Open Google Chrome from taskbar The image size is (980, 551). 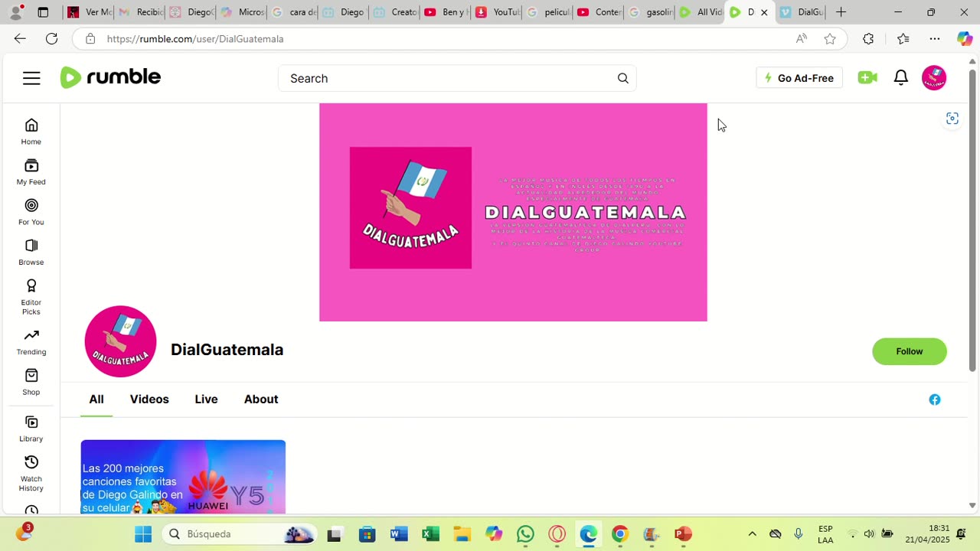(620, 534)
